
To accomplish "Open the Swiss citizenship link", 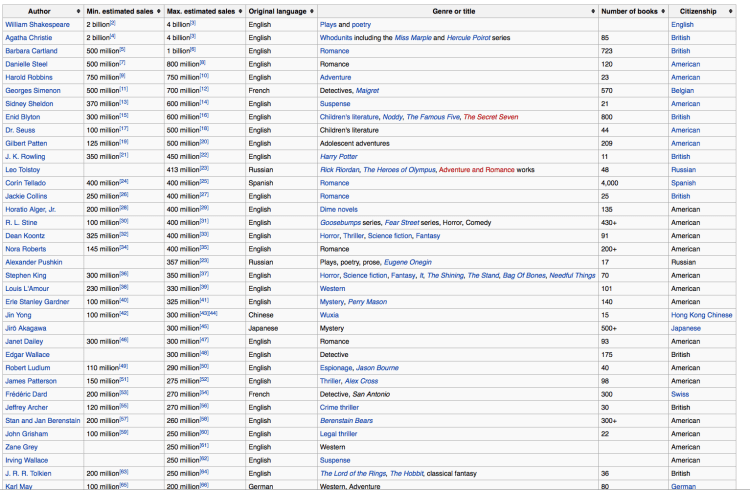I will click(680, 394).
